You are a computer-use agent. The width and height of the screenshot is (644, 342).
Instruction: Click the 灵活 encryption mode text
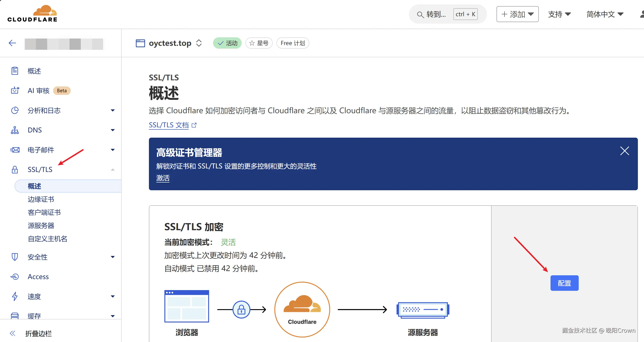[x=228, y=242]
